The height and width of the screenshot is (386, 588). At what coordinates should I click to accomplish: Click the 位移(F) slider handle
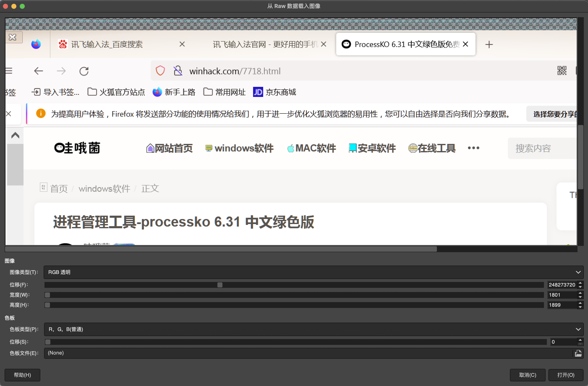(x=220, y=285)
